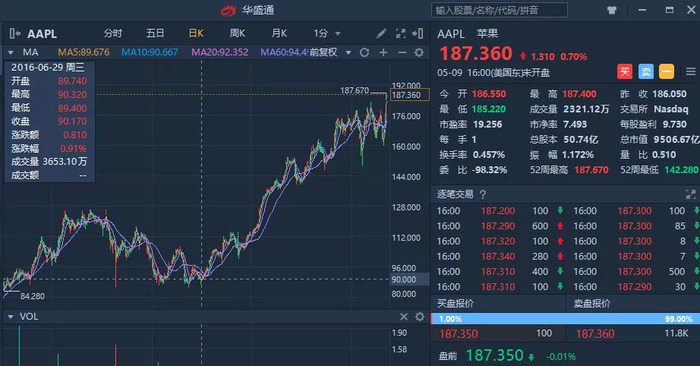Zoom in chart with plus icon
Viewport: 700px width, 366px height.
coord(383,53)
